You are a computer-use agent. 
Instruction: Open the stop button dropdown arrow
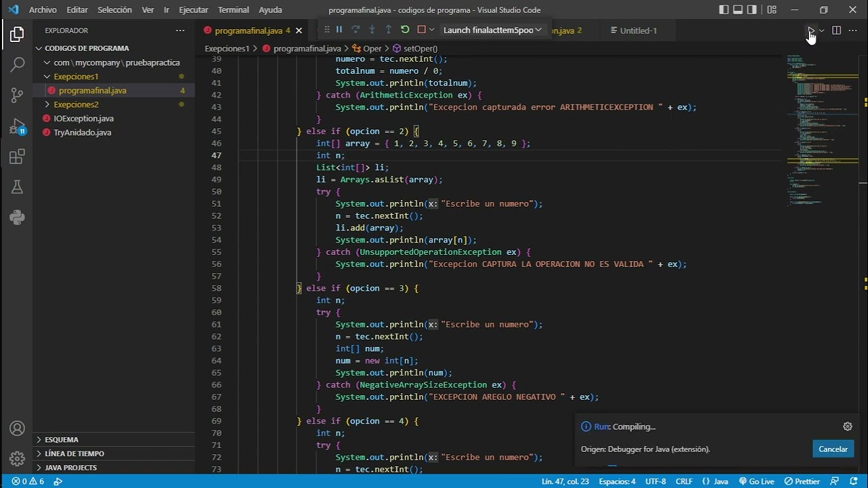(431, 30)
